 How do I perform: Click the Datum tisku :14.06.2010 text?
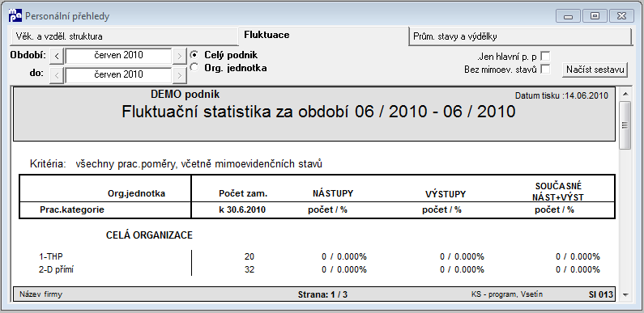(561, 96)
